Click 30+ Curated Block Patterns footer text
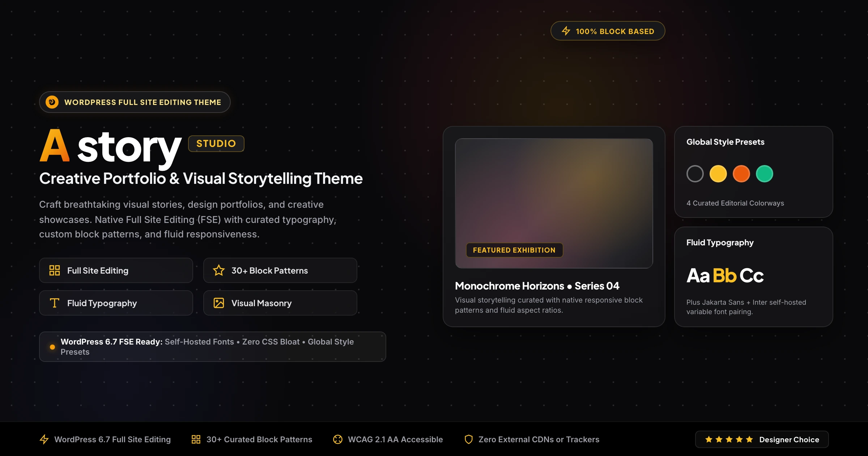Screen dimensions: 868x456 [x=259, y=439]
